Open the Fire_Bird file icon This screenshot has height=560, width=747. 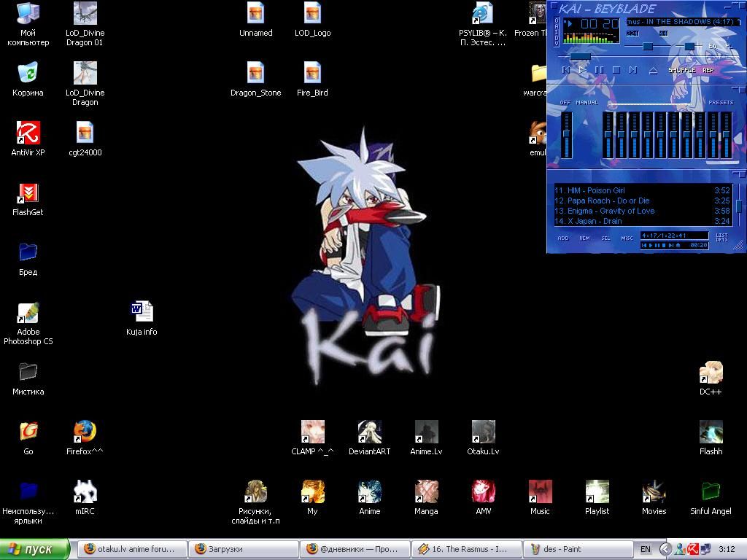[312, 79]
